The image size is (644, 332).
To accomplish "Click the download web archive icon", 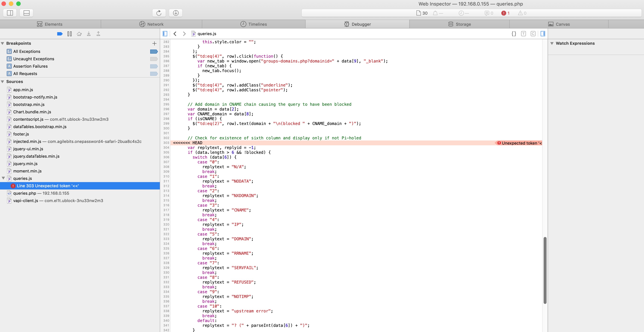I will click(x=175, y=13).
